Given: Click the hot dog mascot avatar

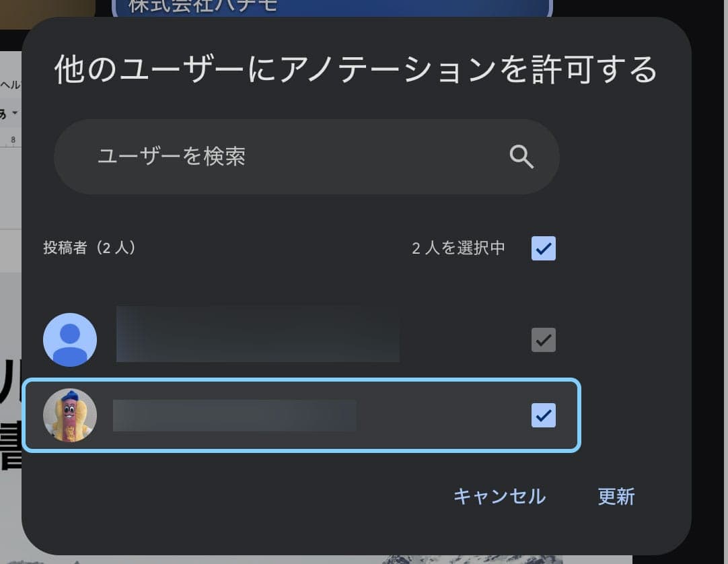Looking at the screenshot, I should 70,415.
